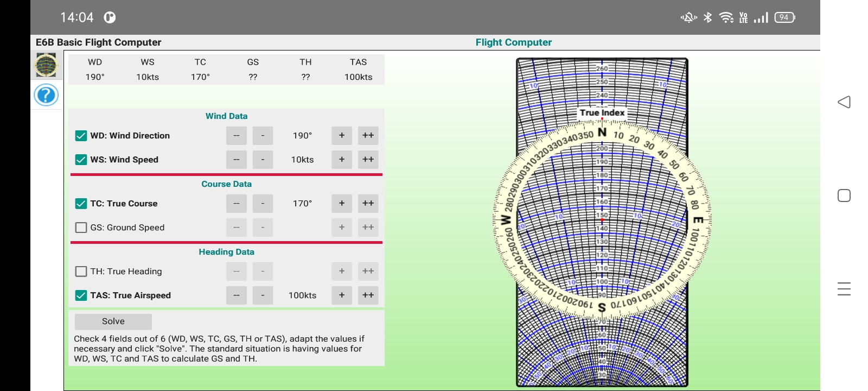Increase True Course with the single plus
Viewport: 868px width, 391px height.
[342, 204]
